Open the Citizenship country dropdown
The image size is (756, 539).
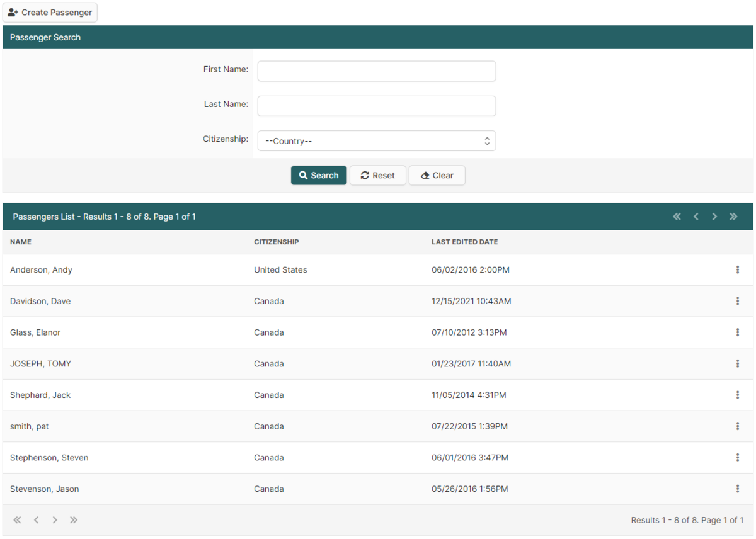(x=376, y=140)
